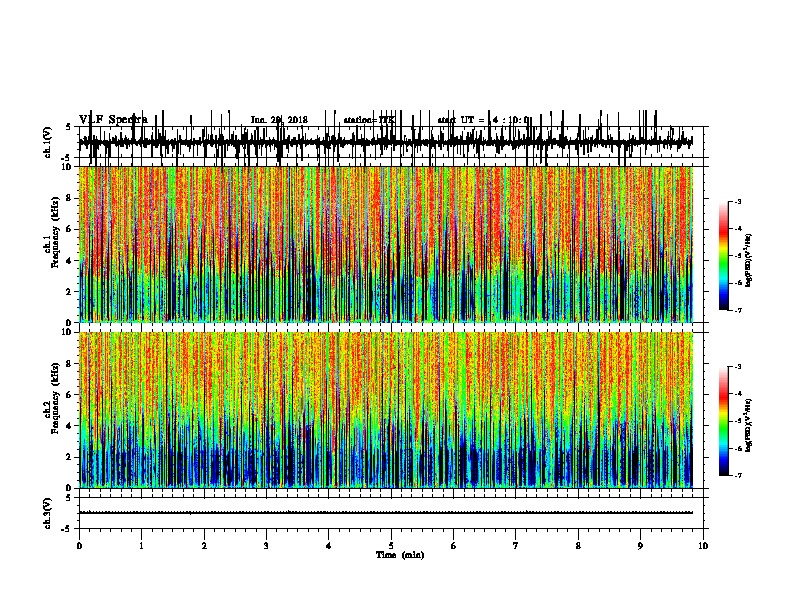Click the ch.1 'Frequency (kHz)' axis label
Screen dimensions: 792x612
[55, 233]
